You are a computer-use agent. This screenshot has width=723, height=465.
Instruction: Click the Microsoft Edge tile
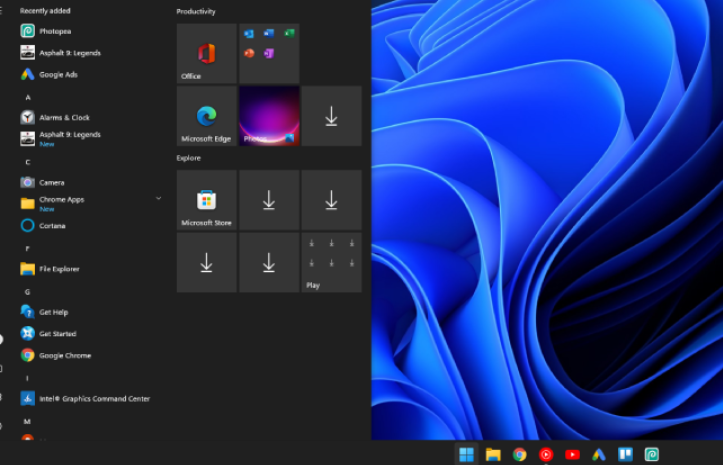click(207, 116)
